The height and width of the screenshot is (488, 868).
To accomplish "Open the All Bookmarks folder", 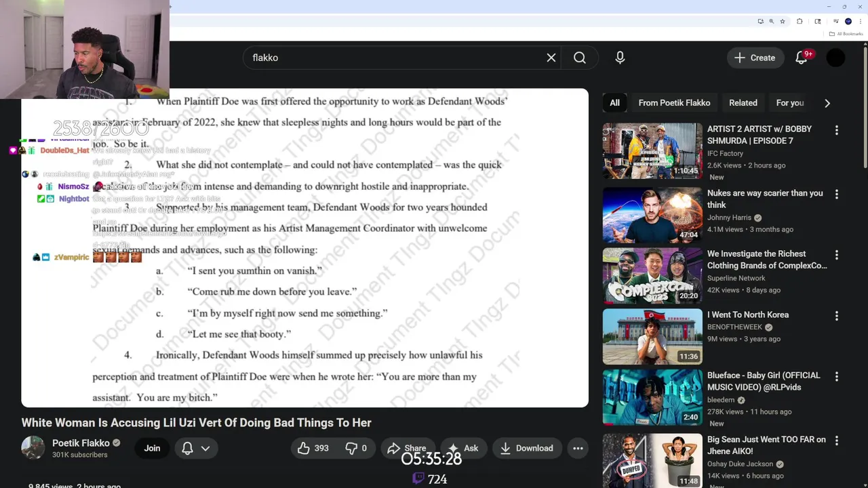I will point(846,34).
